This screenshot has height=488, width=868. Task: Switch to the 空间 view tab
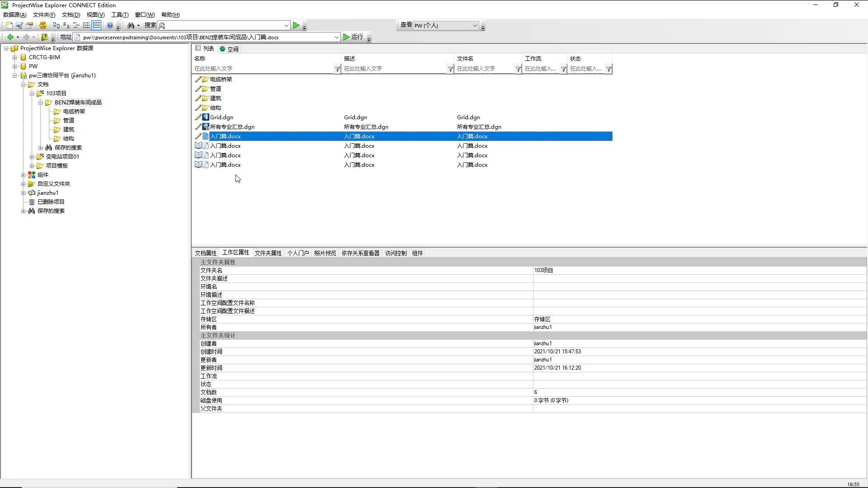[x=229, y=49]
